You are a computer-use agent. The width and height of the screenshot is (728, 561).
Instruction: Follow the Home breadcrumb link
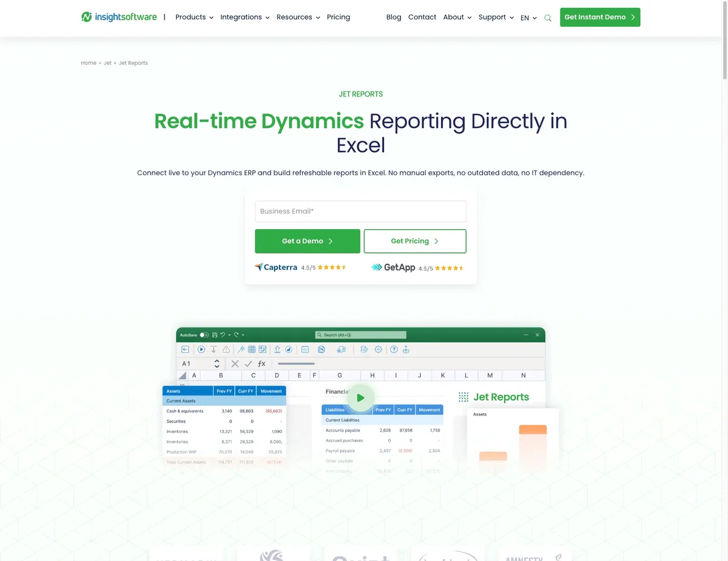click(x=89, y=63)
